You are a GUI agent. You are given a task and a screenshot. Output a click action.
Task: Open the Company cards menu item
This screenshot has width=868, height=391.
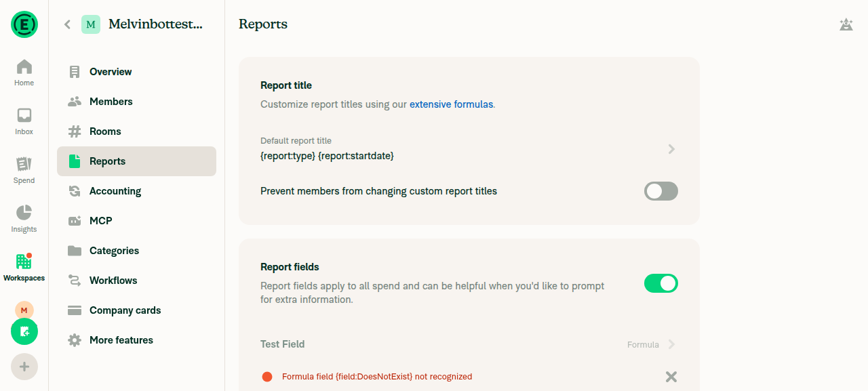137,310
